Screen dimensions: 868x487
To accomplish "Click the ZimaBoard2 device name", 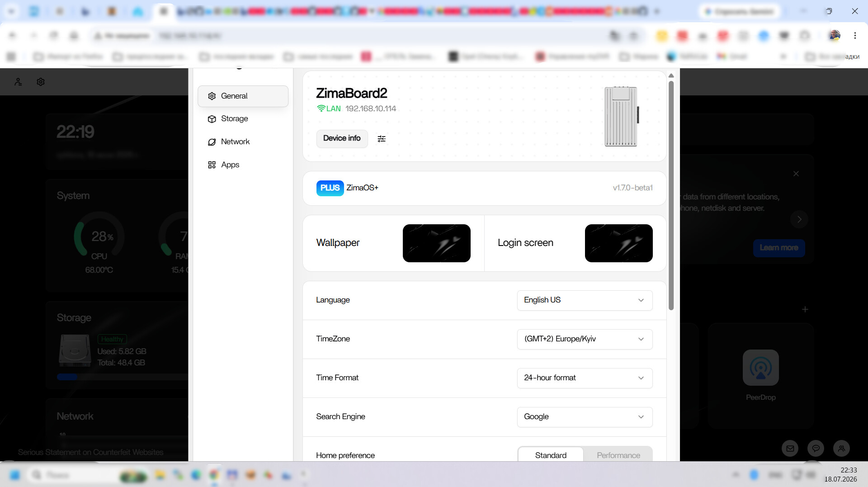I will [x=352, y=93].
